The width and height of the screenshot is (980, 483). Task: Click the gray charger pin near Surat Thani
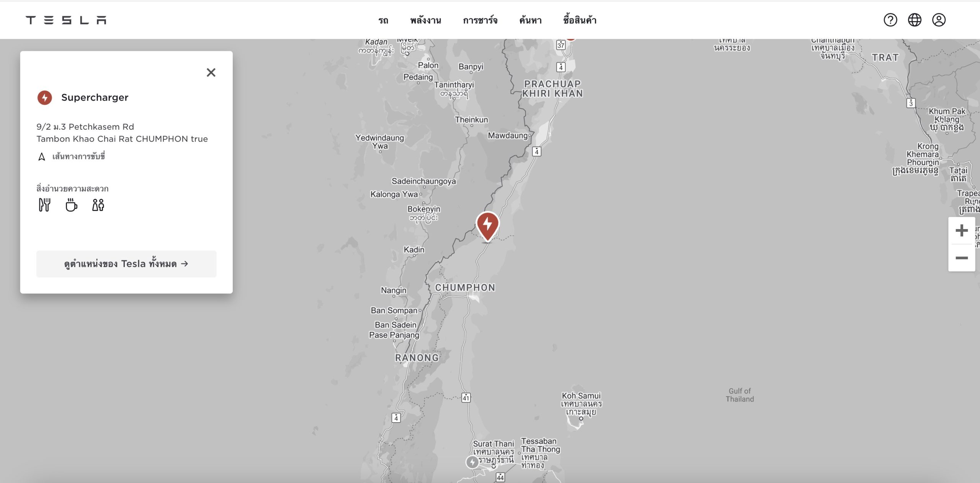pyautogui.click(x=472, y=462)
